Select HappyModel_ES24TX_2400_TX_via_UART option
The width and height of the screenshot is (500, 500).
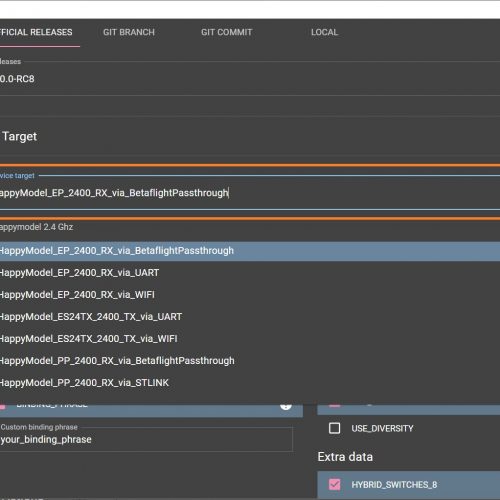coord(250,317)
